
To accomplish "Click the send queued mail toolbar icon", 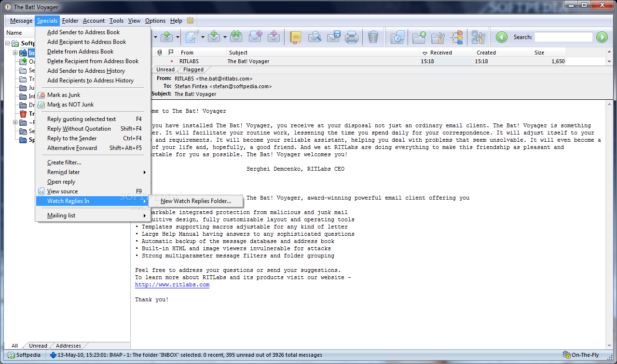I will [x=167, y=37].
